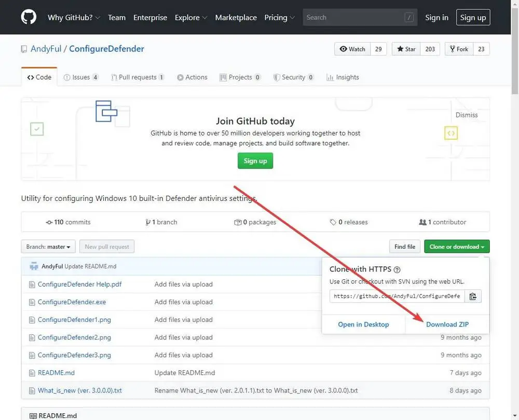Open the Rename What_is_new commit message
The image size is (519, 420).
pos(256,390)
